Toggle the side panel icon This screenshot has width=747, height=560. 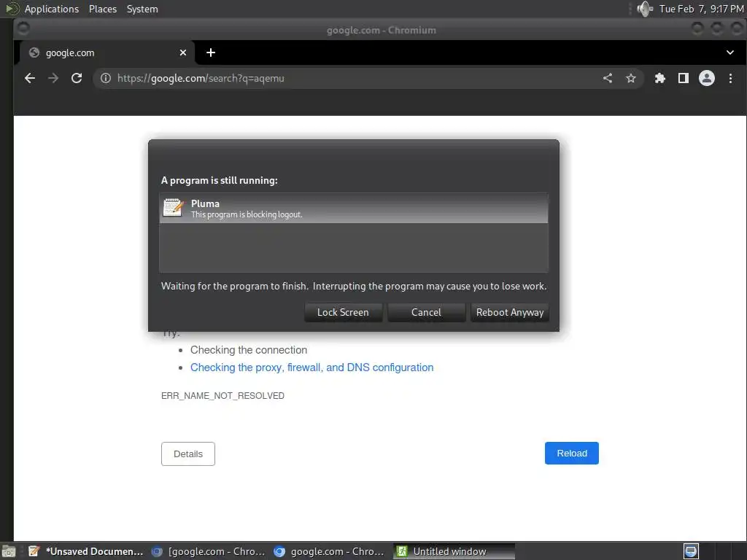point(683,78)
